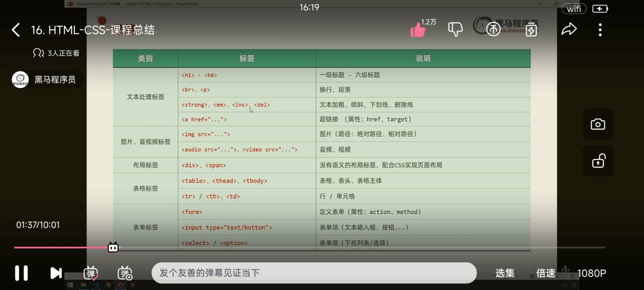Tap the thumbs-down dislike icon

(455, 30)
